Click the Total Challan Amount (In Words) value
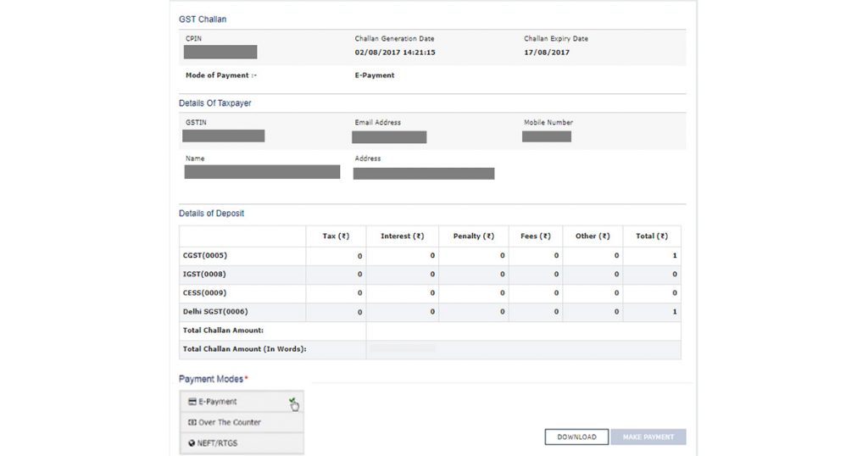This screenshot has height=456, width=868. (x=403, y=348)
